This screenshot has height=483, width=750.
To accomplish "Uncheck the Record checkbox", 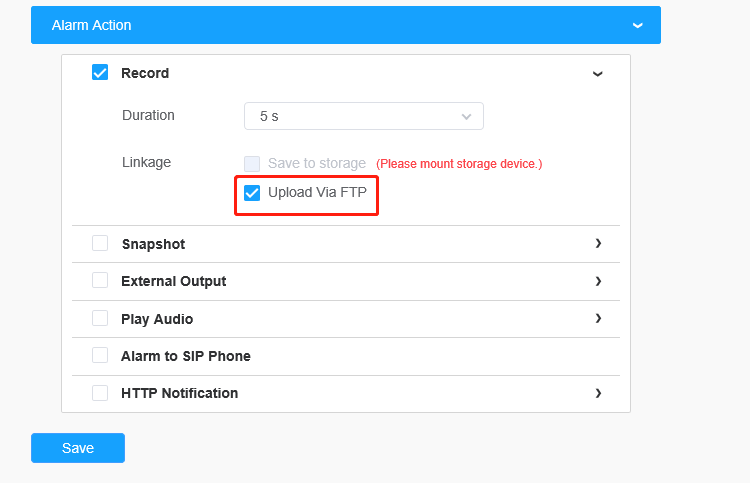I will (x=100, y=73).
